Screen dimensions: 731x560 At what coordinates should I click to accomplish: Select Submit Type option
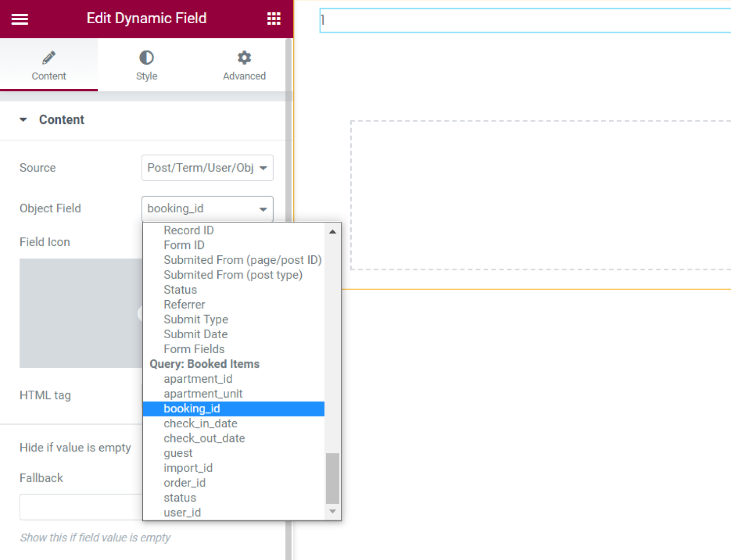234,319
